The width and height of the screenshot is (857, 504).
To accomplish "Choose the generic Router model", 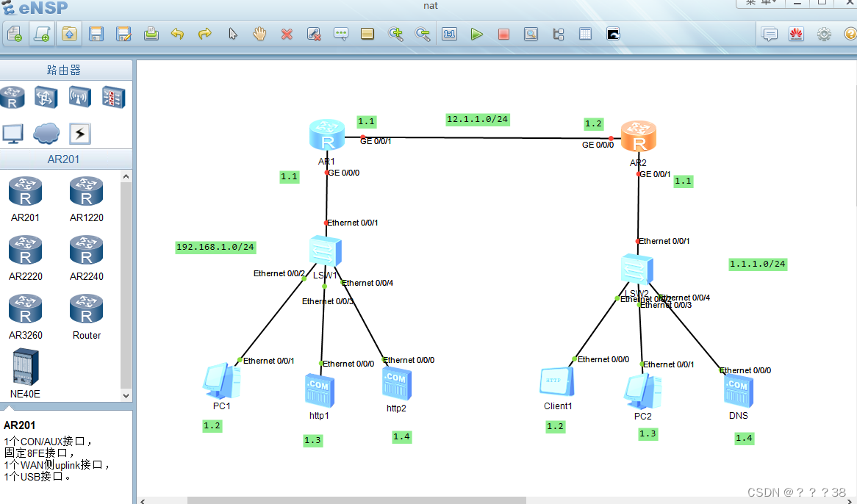I will coord(86,317).
